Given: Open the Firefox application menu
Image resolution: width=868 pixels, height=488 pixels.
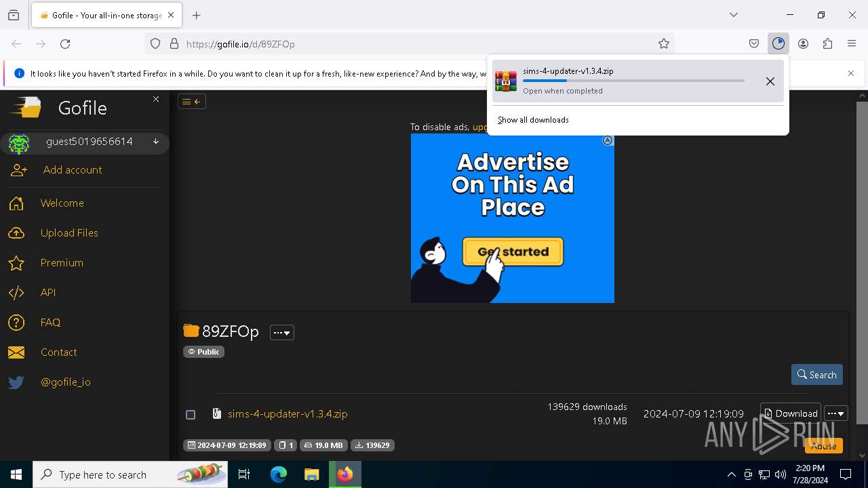Looking at the screenshot, I should tap(852, 44).
